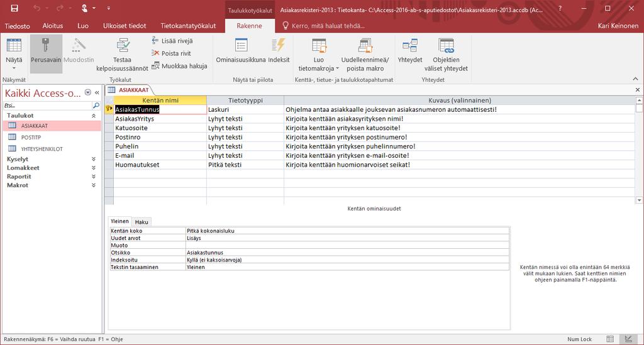Screen dimensions: 644x345
Task: Close the ASIAKKAAT table with X
Action: coord(638,90)
